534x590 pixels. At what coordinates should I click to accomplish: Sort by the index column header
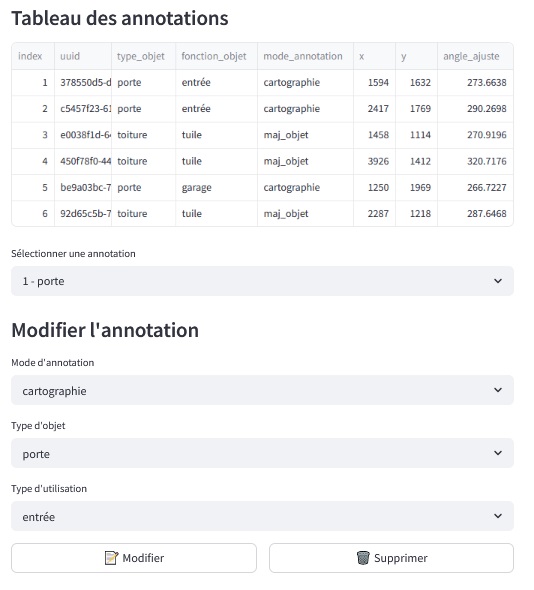33,56
